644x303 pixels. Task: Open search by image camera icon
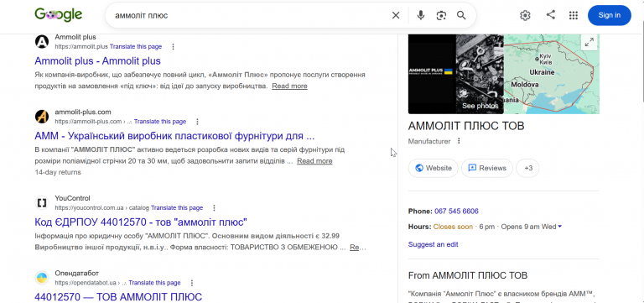pyautogui.click(x=441, y=15)
